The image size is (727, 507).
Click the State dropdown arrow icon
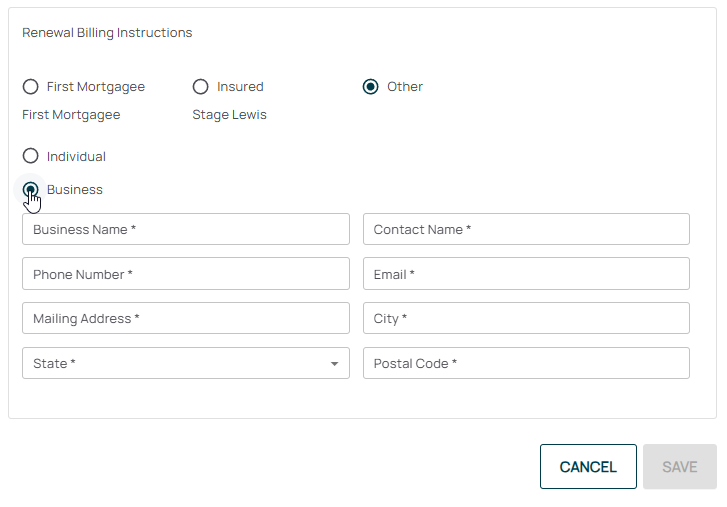pyautogui.click(x=334, y=364)
